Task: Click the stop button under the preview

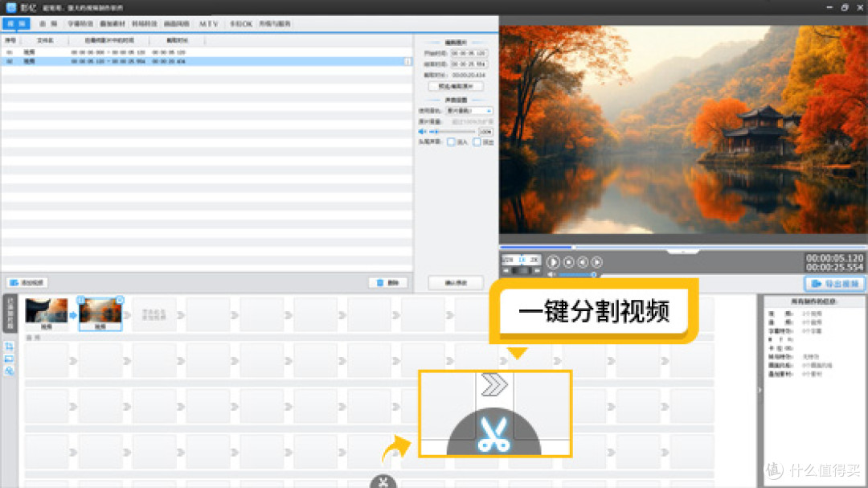Action: (568, 262)
